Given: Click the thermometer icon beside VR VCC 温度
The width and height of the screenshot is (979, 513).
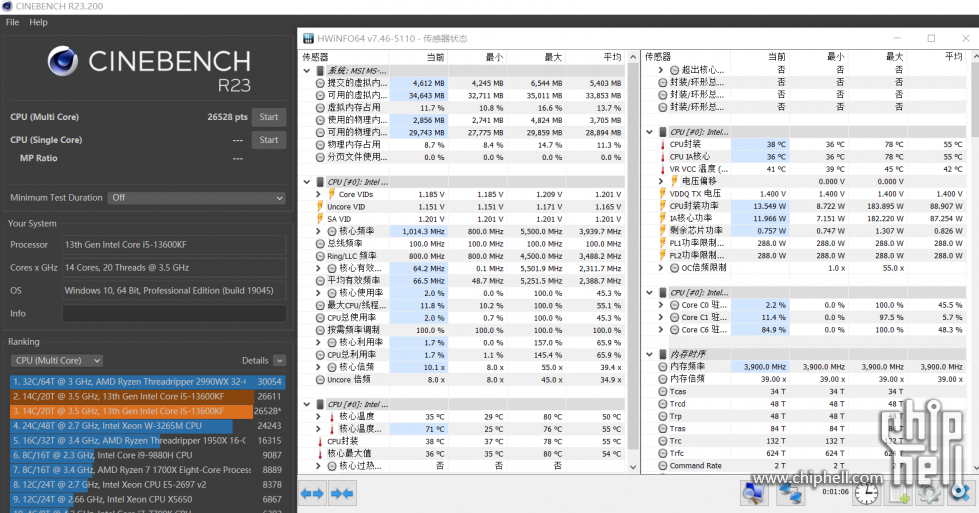Looking at the screenshot, I should coord(662,169).
